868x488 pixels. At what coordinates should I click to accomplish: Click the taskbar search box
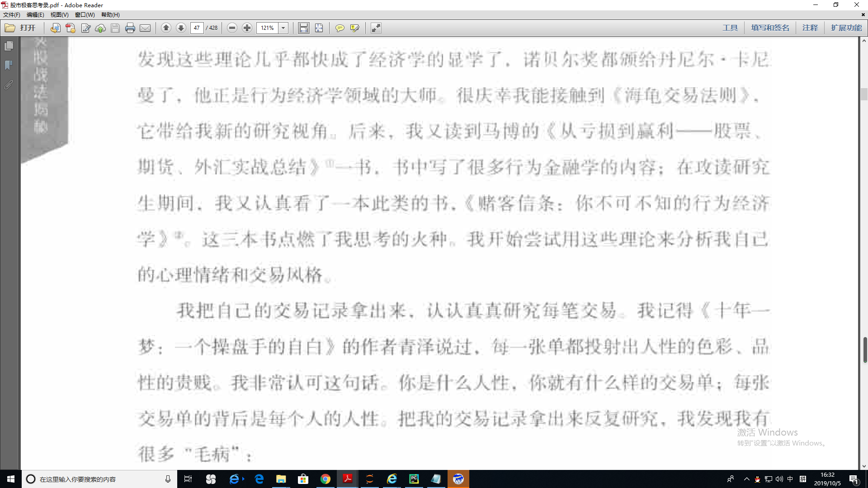point(99,479)
